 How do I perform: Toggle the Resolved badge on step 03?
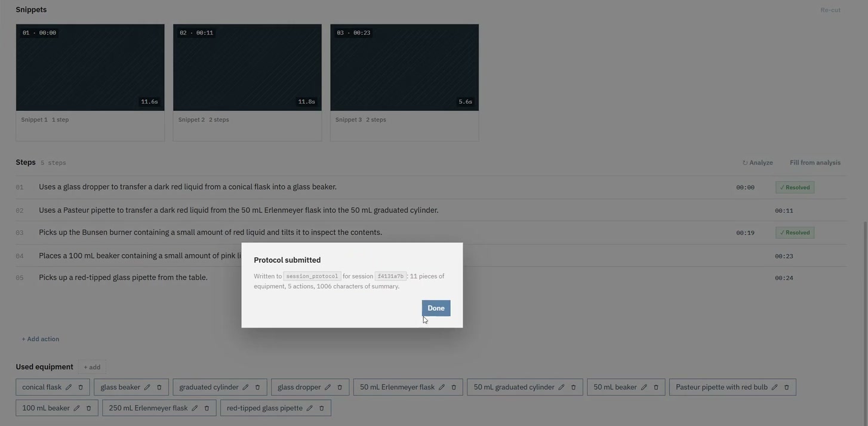click(795, 233)
